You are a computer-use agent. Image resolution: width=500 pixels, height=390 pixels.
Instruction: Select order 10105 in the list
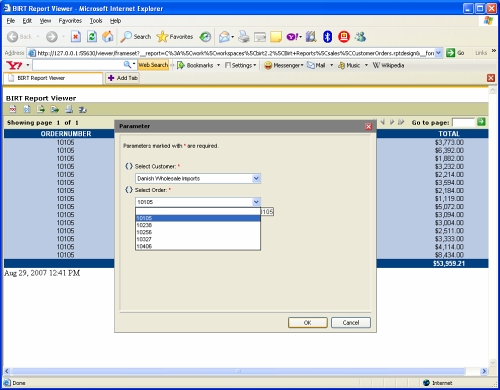coord(198,218)
